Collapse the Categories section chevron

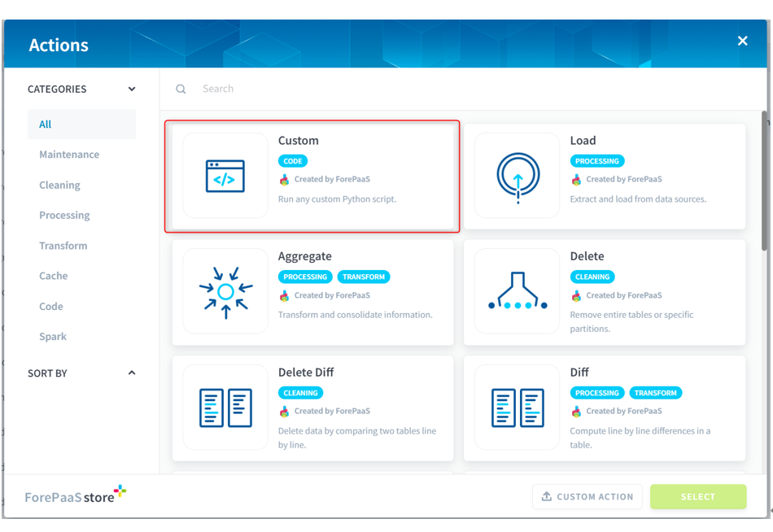coord(132,89)
